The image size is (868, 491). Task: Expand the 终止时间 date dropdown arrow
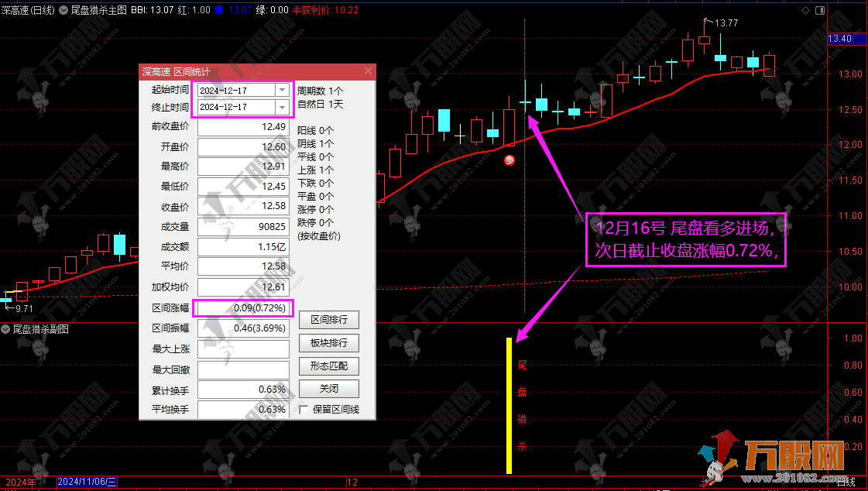pos(283,107)
